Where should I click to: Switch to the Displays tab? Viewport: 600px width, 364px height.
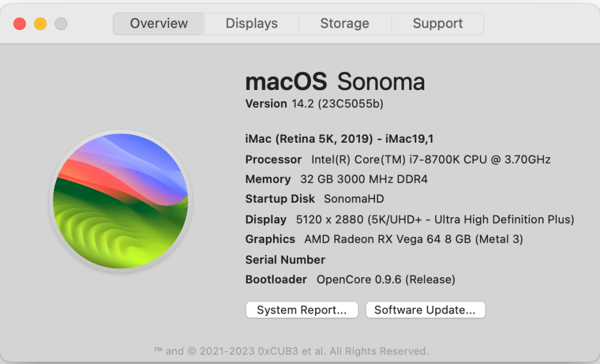tap(251, 24)
